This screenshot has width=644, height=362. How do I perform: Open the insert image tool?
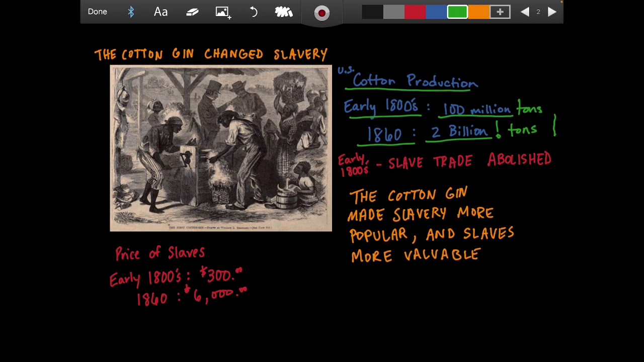223,12
